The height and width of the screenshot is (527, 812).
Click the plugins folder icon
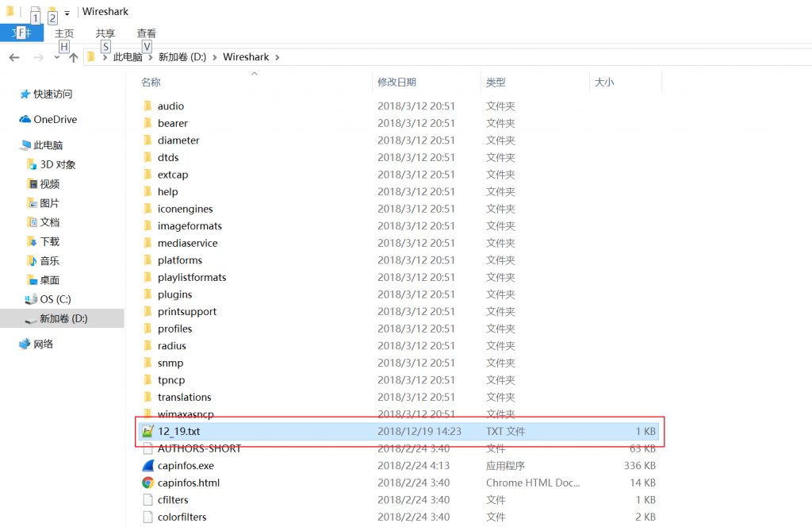(x=147, y=294)
